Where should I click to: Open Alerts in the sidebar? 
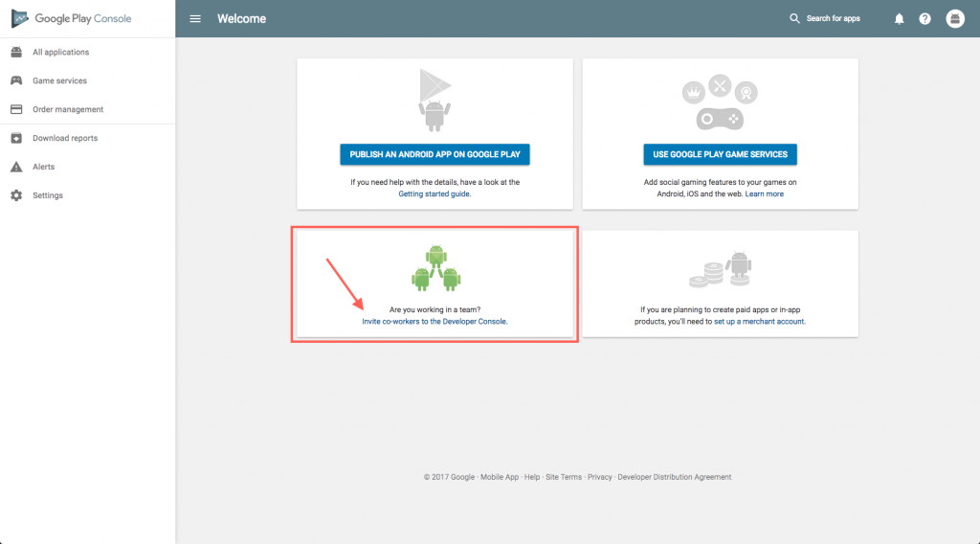click(x=43, y=167)
